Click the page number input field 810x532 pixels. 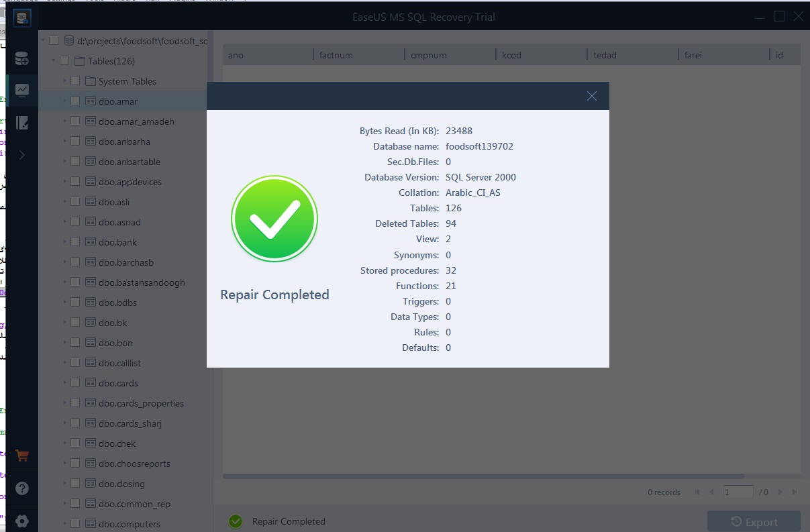(x=738, y=492)
